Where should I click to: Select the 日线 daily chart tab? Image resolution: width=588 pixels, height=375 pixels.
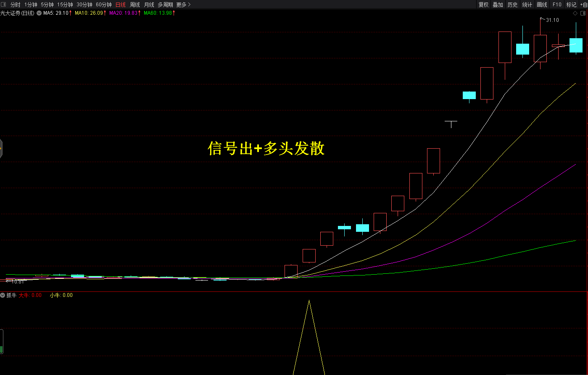click(x=121, y=5)
